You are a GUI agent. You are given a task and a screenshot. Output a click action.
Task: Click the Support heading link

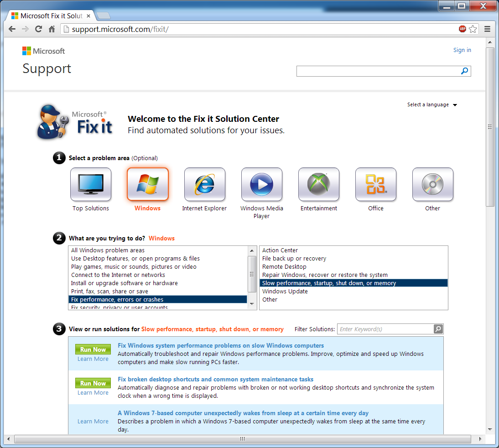47,69
